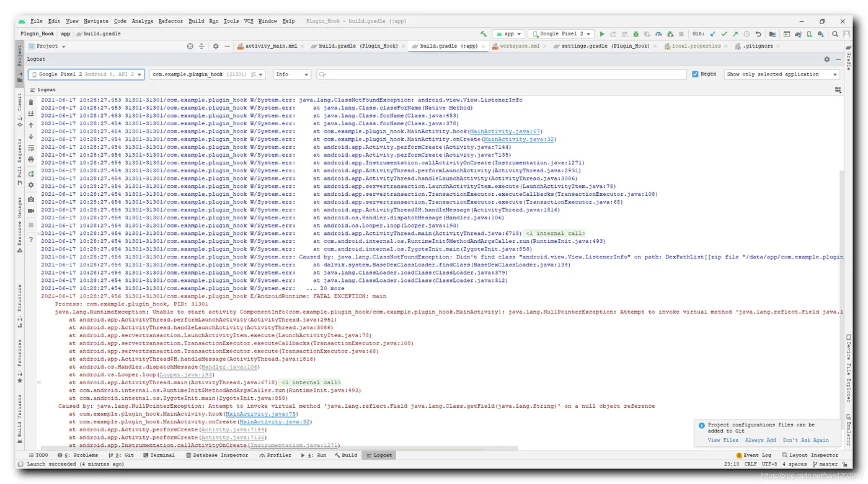Rollback changes with Git undo arrow

tap(758, 34)
